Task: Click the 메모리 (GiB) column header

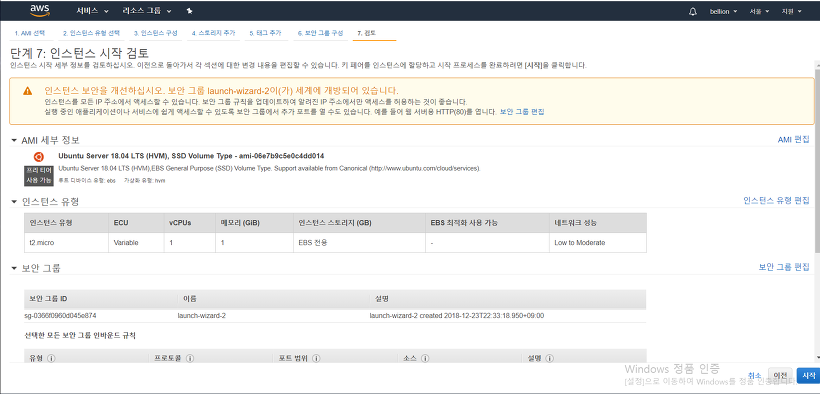Action: click(x=254, y=223)
